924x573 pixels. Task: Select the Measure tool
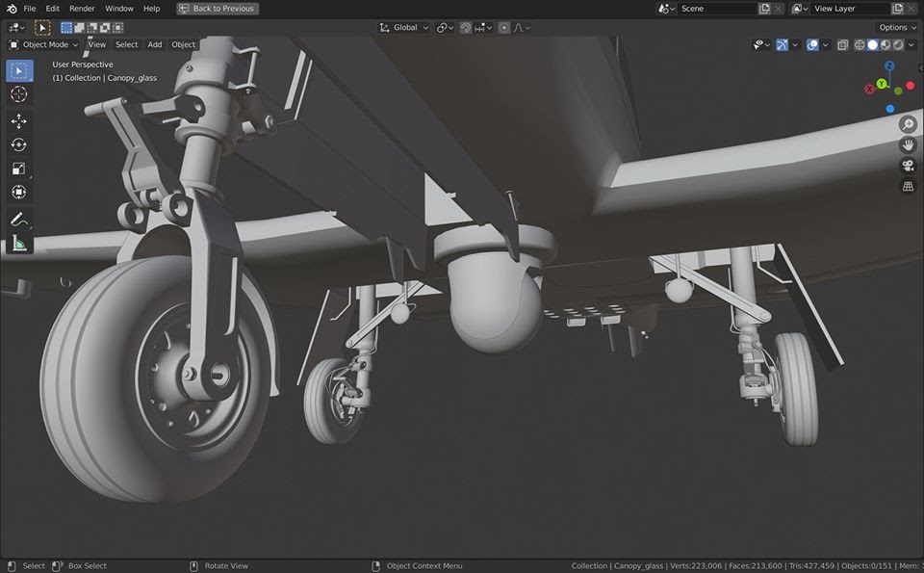click(x=17, y=243)
